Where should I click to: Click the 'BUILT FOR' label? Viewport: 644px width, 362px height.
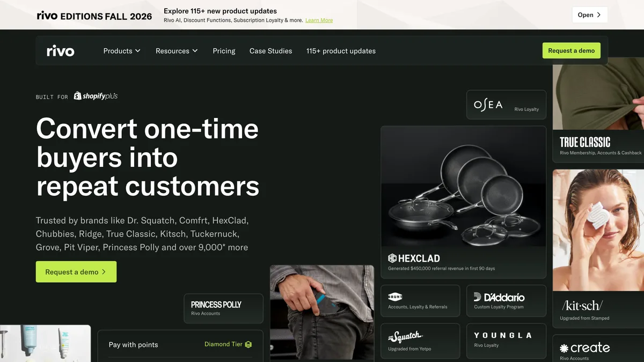click(x=52, y=97)
